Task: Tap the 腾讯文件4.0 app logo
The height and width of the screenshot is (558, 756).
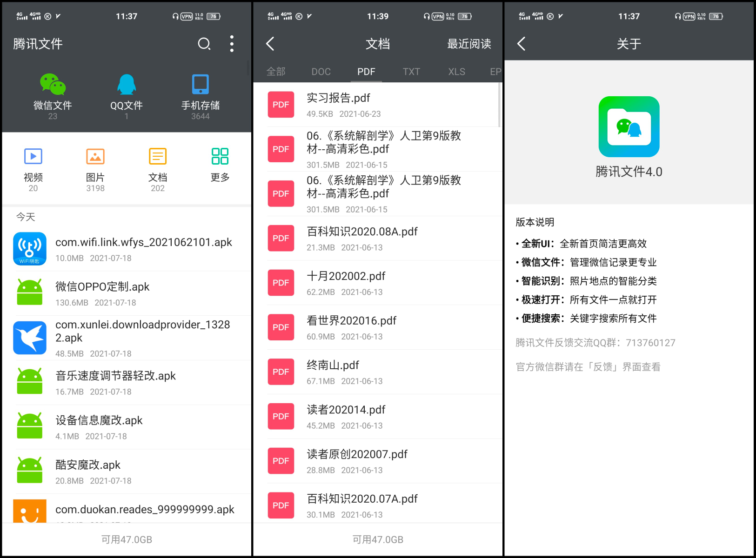Action: (629, 126)
